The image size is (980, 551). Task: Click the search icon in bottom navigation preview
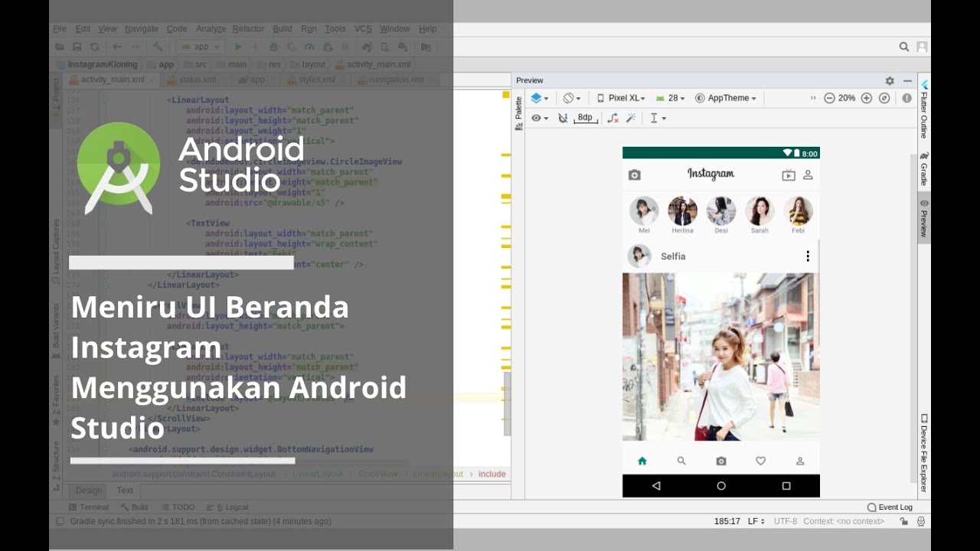pyautogui.click(x=681, y=461)
